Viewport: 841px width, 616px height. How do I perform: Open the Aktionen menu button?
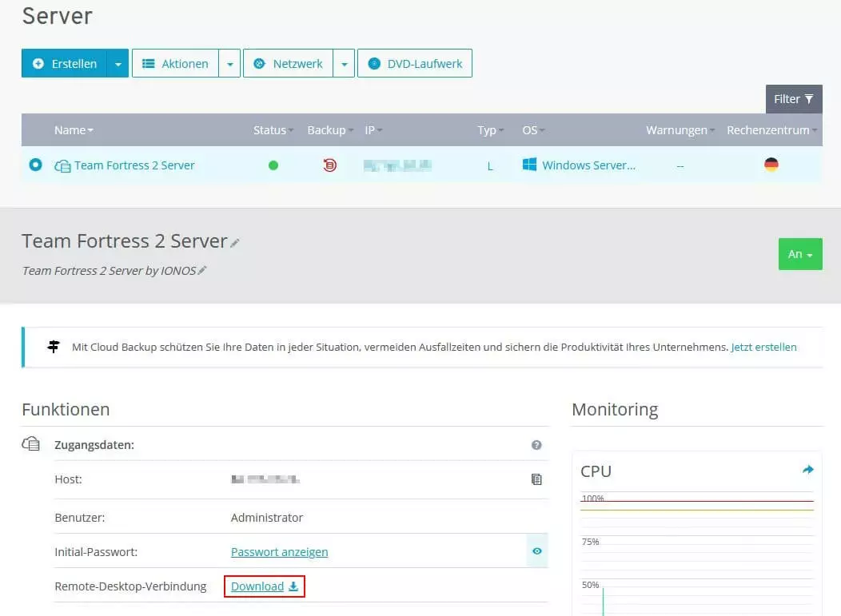pyautogui.click(x=175, y=63)
